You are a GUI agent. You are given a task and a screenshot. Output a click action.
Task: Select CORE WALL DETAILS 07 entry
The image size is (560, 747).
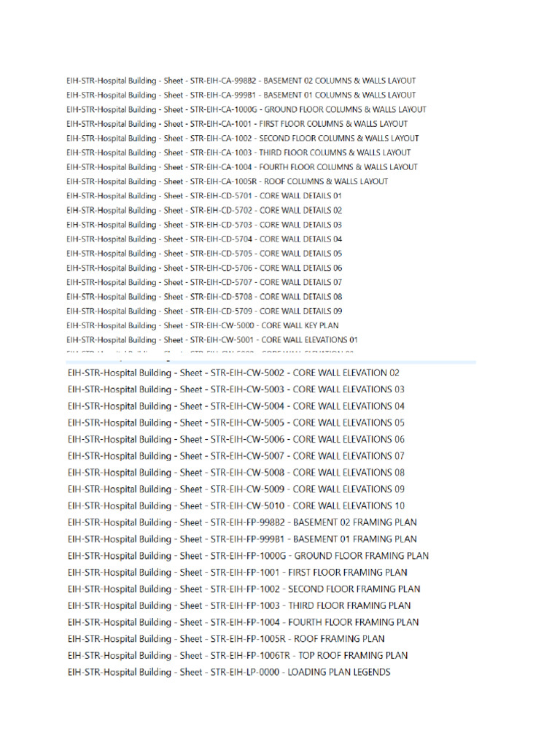click(x=204, y=282)
